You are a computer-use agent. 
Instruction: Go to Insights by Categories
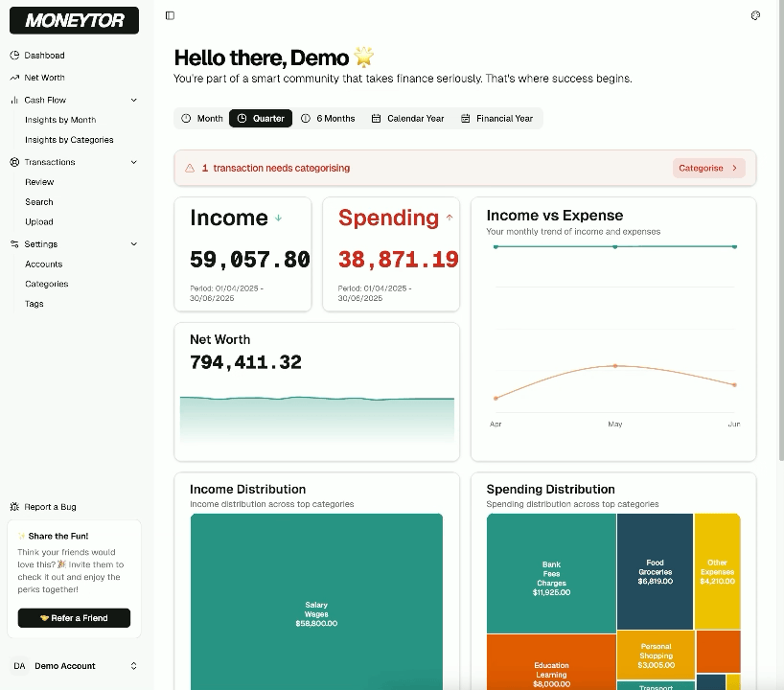point(69,140)
